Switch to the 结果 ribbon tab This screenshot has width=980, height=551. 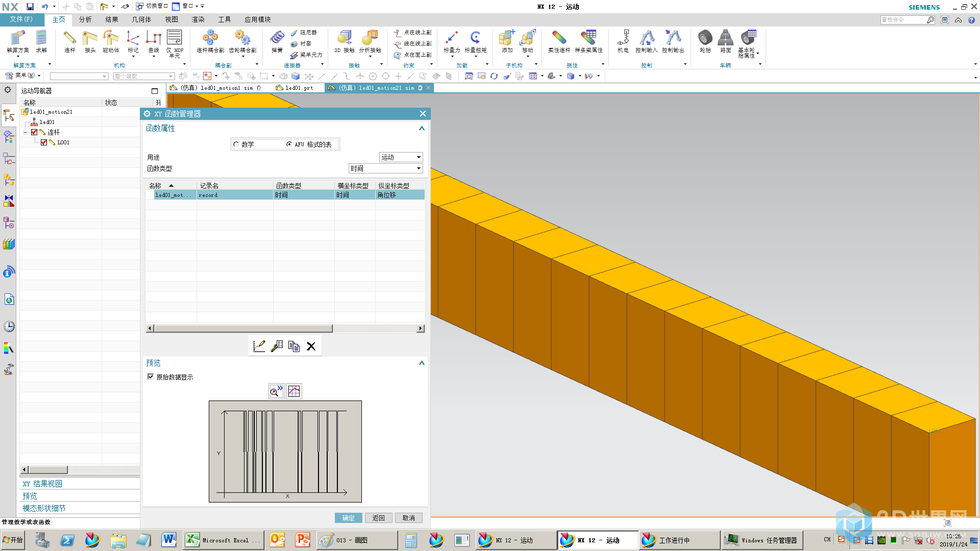[x=112, y=19]
